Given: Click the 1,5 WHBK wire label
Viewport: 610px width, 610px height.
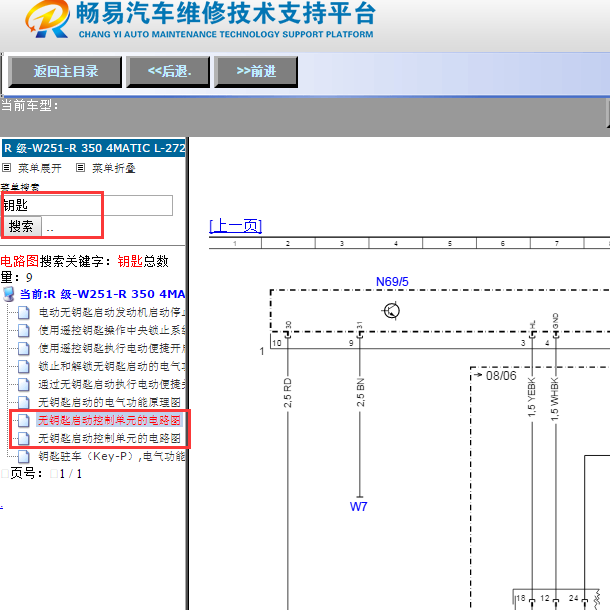Looking at the screenshot, I should click(555, 399).
